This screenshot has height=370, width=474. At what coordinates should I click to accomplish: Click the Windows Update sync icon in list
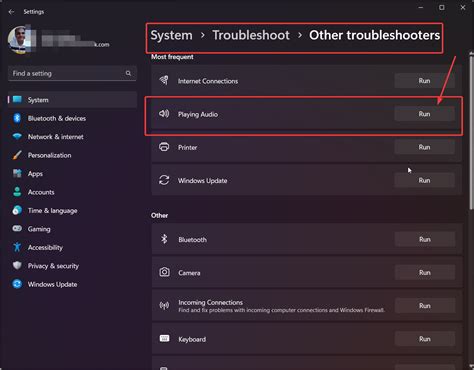[x=164, y=180]
